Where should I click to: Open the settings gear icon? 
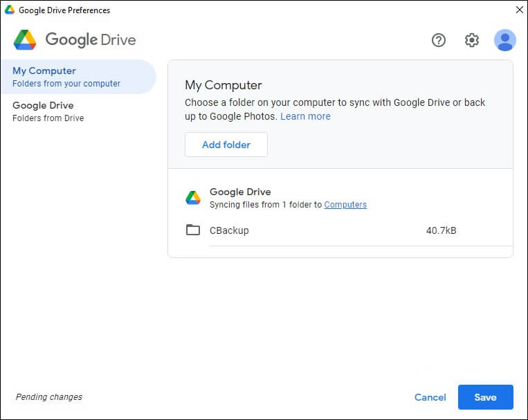click(471, 40)
